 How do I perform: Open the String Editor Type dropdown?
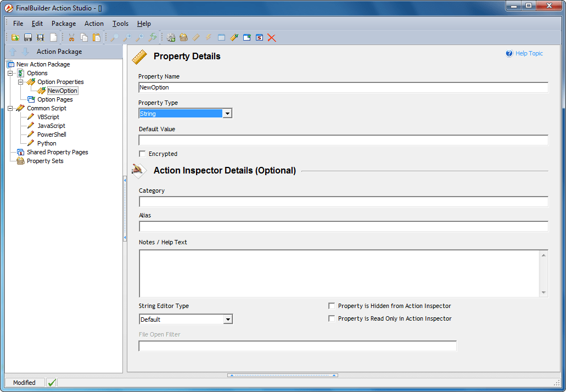pos(231,319)
